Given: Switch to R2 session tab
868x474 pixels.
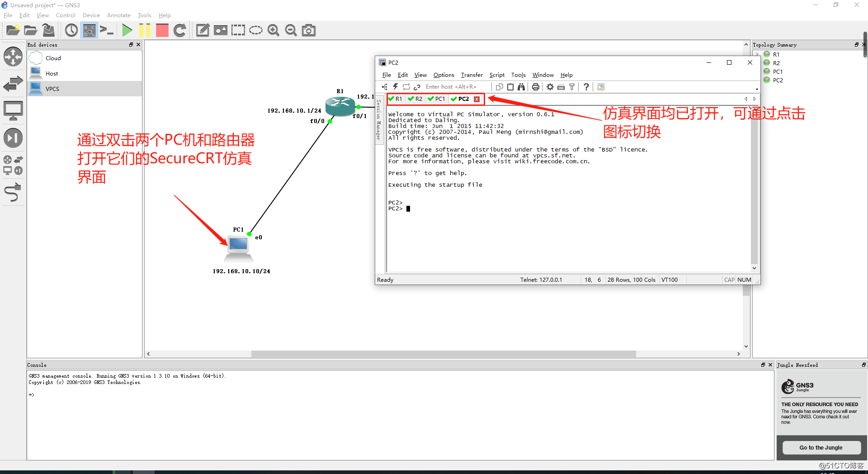Looking at the screenshot, I should [415, 99].
